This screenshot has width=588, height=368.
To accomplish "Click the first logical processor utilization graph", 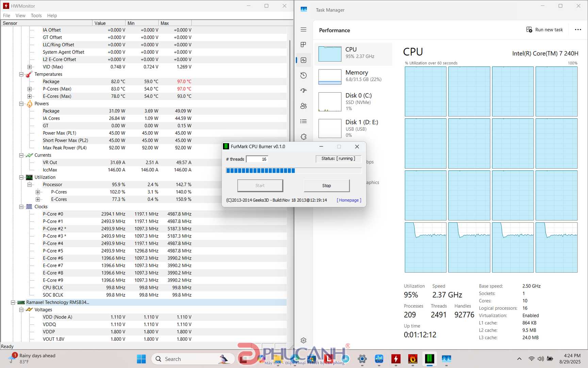I will click(425, 91).
